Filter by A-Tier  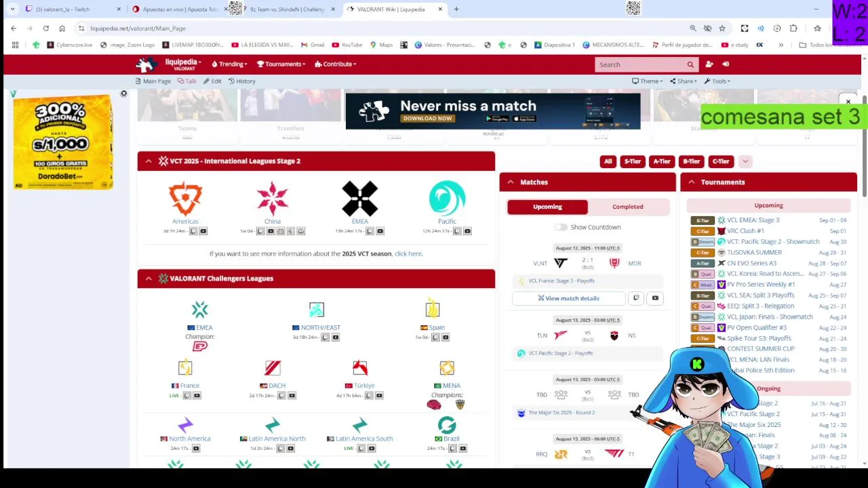click(x=662, y=161)
